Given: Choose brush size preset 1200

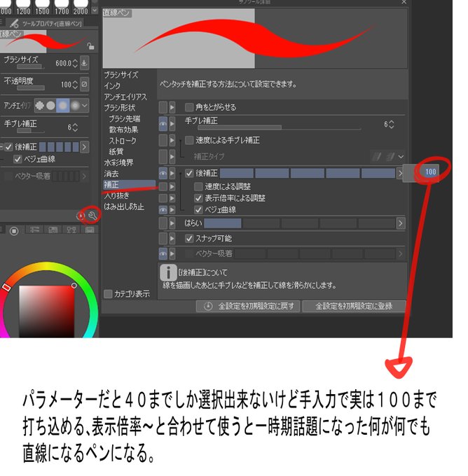Looking at the screenshot, I should 23,8.
